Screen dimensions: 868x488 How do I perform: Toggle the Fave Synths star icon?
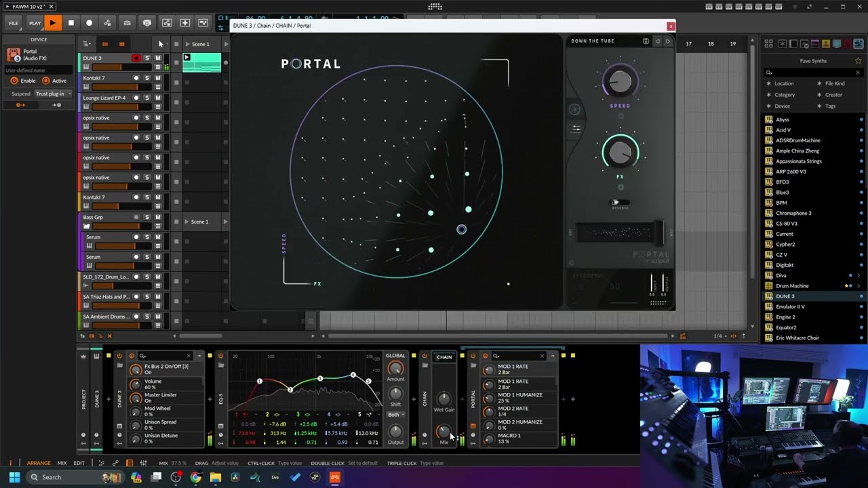pos(858,60)
